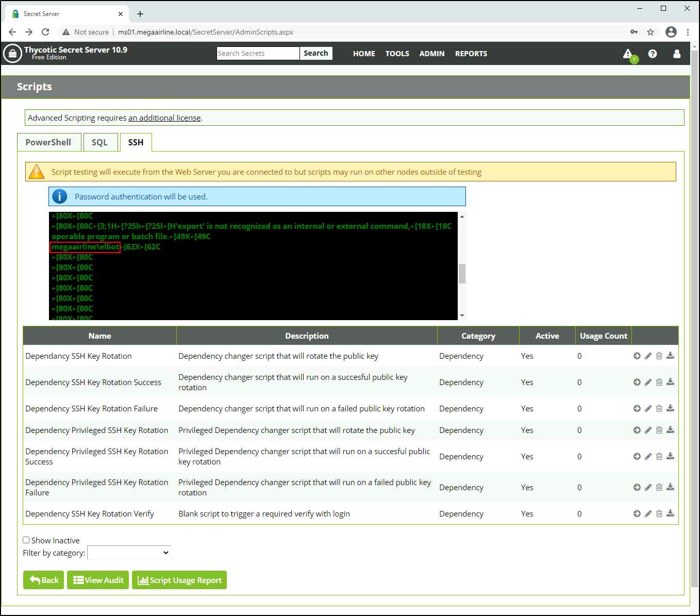Click the View Audit button
This screenshot has height=616, width=700.
(97, 580)
